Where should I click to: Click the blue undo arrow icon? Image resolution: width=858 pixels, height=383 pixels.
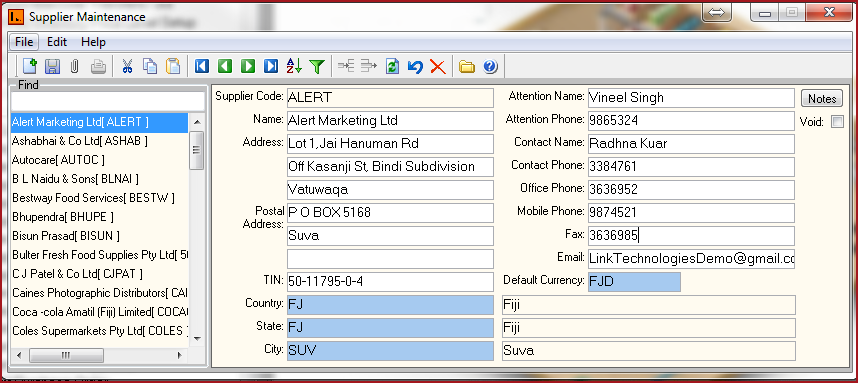[x=415, y=67]
